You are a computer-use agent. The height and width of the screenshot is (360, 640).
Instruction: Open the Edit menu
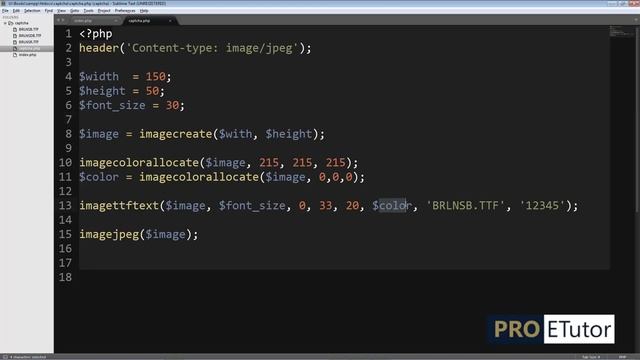pyautogui.click(x=16, y=11)
